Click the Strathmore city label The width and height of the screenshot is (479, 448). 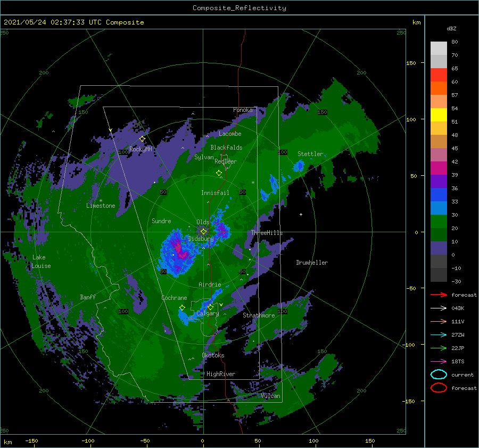[x=259, y=315]
